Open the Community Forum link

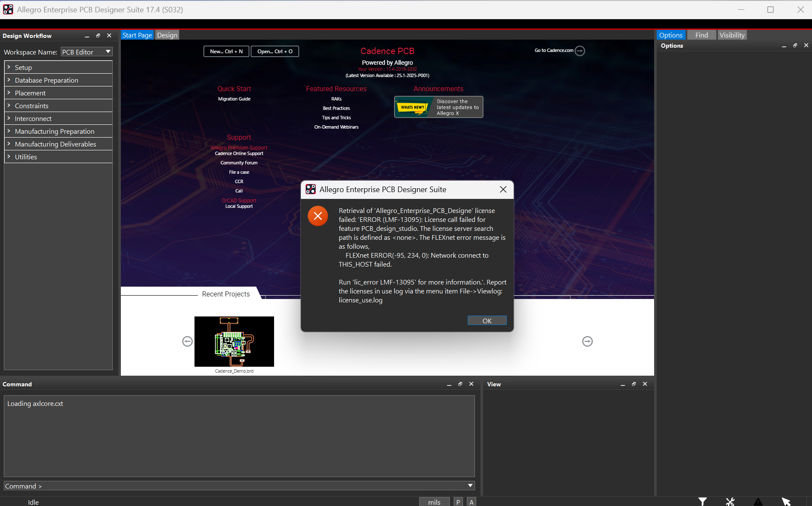pos(239,163)
